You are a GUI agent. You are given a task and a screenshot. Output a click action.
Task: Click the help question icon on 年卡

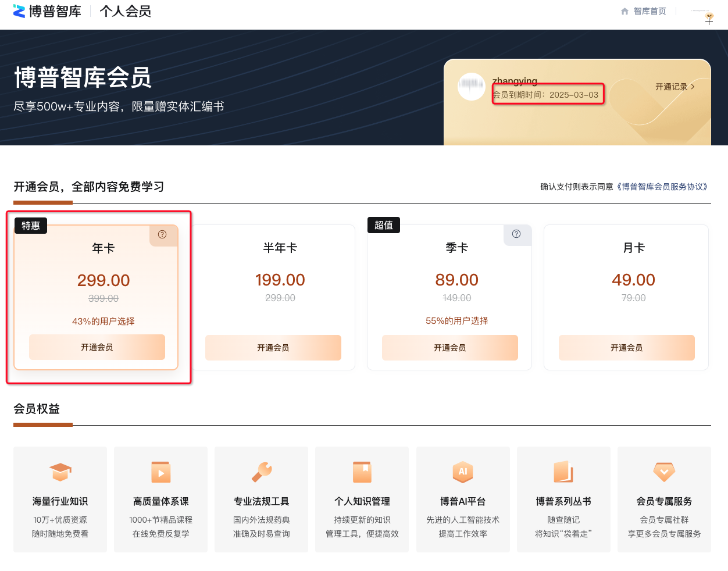click(x=162, y=234)
